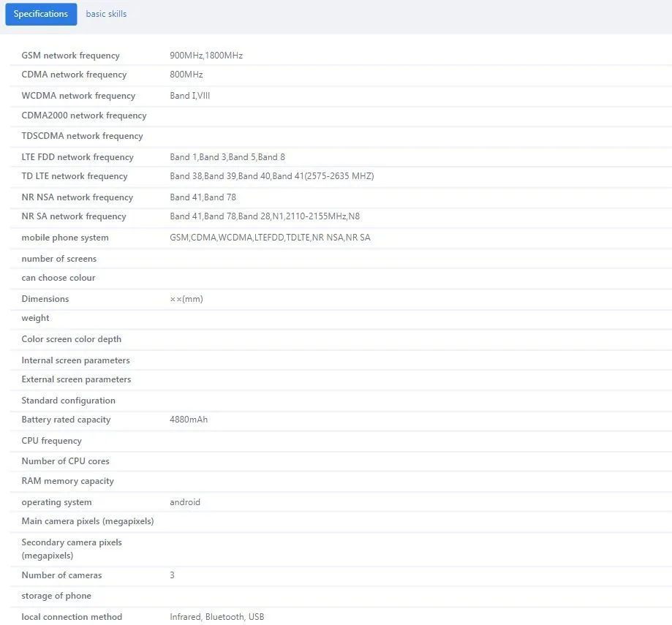
Task: Click the local connection method label
Action: coord(72,617)
